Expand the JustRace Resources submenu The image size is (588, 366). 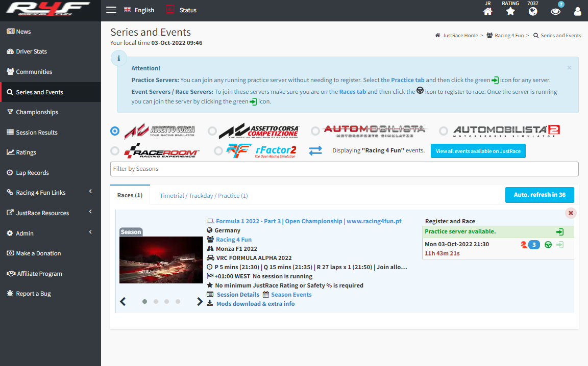tap(50, 213)
